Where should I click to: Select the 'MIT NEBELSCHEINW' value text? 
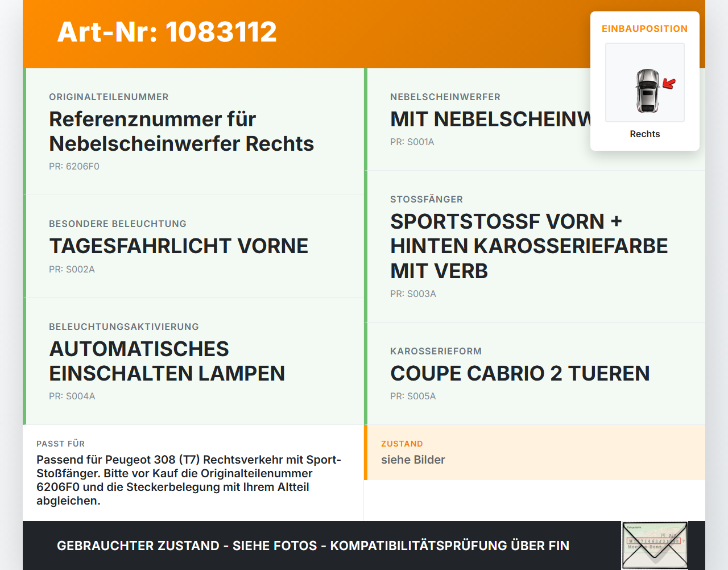point(490,119)
